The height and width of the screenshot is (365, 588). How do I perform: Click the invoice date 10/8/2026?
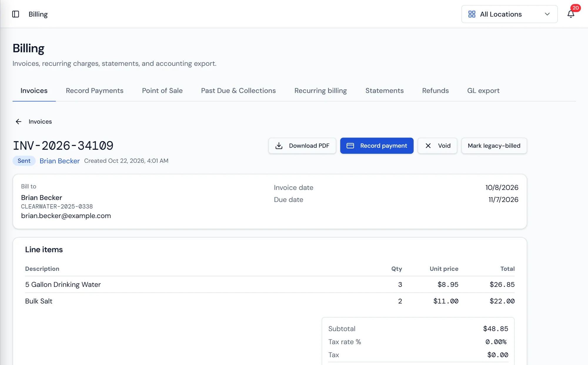(502, 187)
